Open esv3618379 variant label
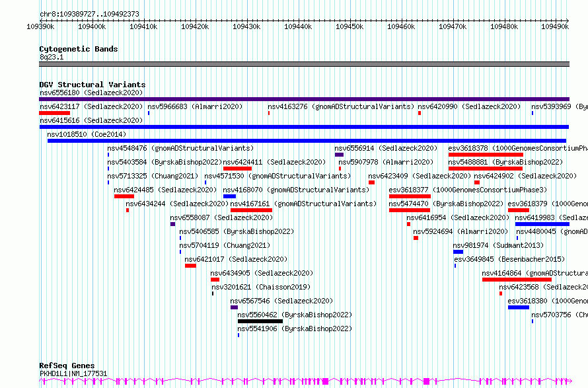588x388 pixels. point(548,204)
